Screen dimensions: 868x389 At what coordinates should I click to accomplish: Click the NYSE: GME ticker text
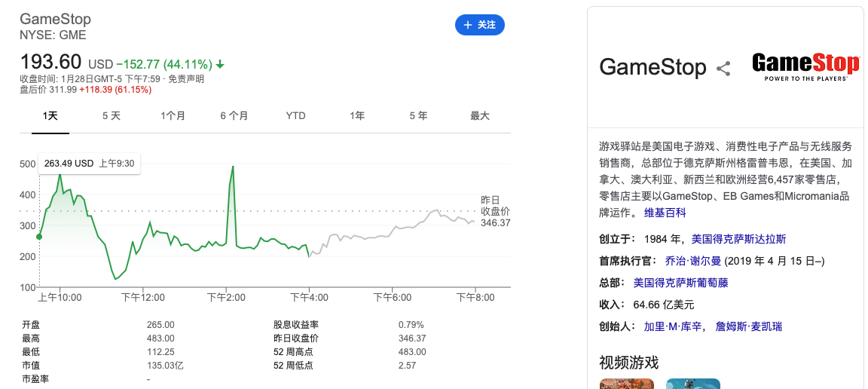click(53, 35)
